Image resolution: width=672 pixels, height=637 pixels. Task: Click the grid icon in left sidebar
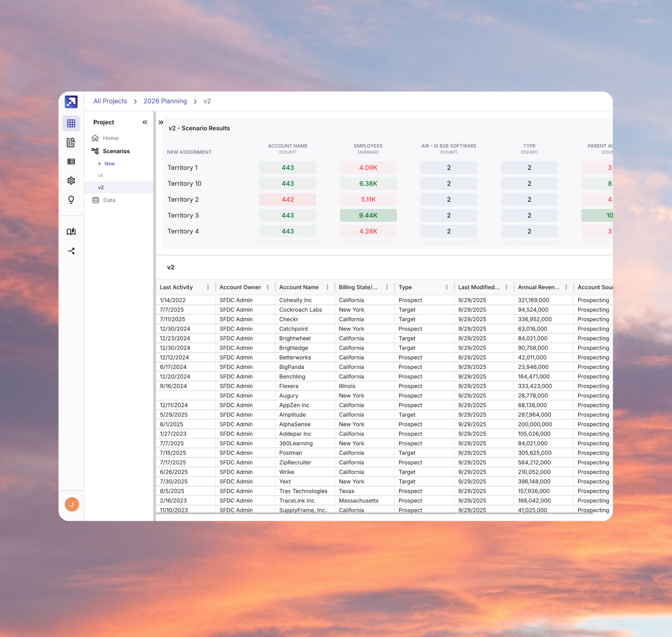coord(71,123)
